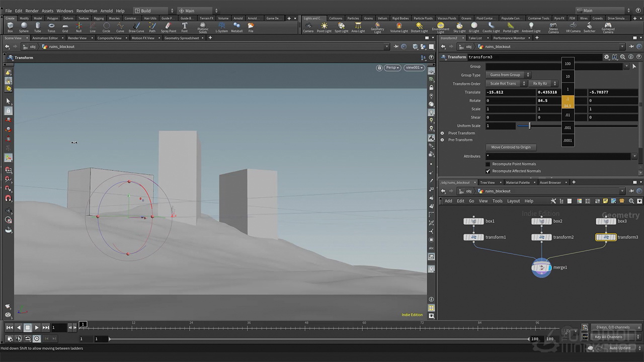This screenshot has width=644, height=362.
Task: Open Build desktop dropdown
Action: 154,11
